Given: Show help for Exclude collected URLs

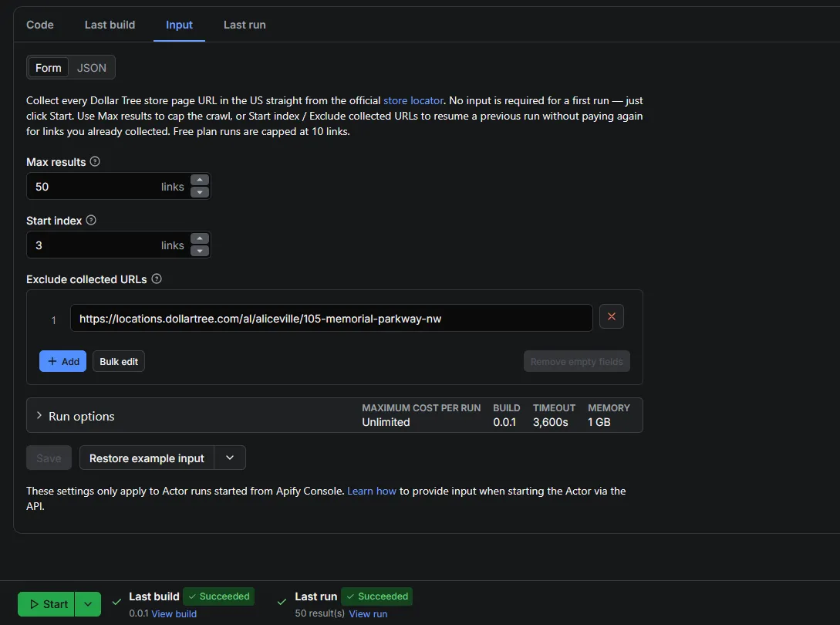Looking at the screenshot, I should [x=157, y=279].
